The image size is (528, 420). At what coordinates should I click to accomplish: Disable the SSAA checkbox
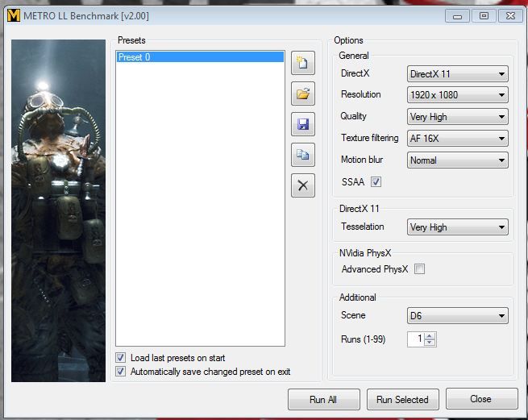coord(376,182)
